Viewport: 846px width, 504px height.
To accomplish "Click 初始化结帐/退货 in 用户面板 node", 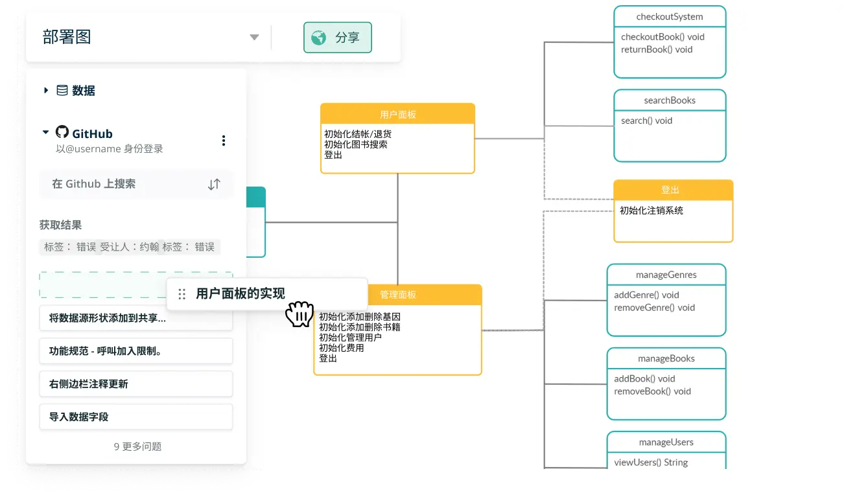I will [x=358, y=134].
